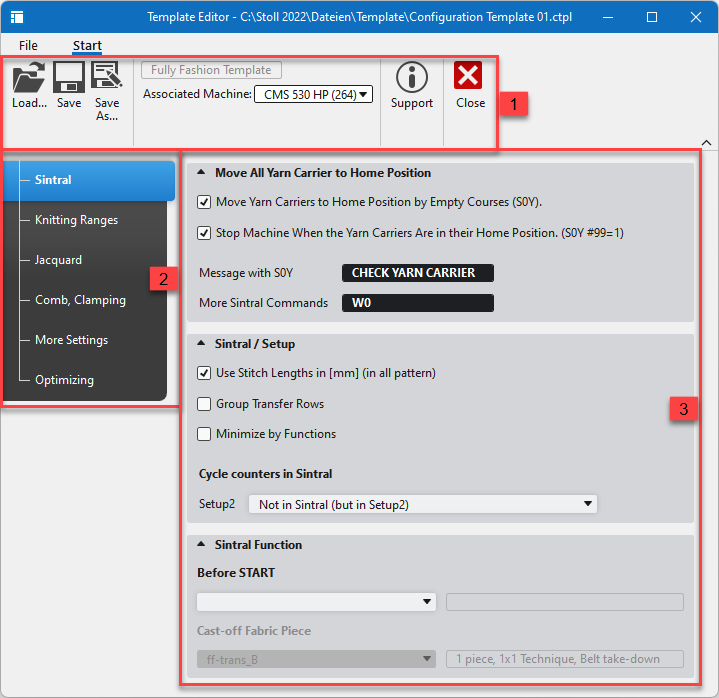Open Setup2 cycle counters dropdown
This screenshot has height=698, width=719.
[422, 505]
